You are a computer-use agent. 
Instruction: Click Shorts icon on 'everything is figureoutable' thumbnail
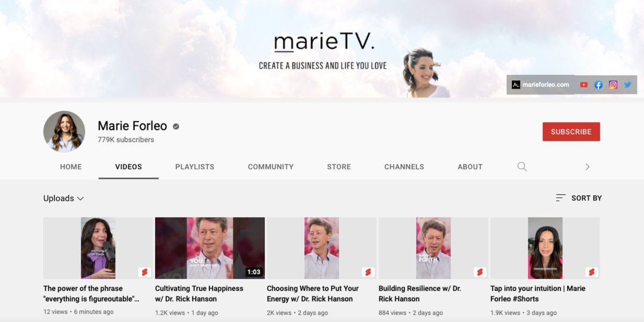pos(144,272)
